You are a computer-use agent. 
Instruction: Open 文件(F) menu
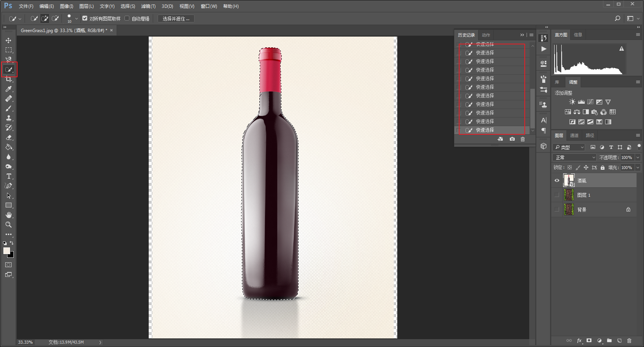tap(26, 6)
